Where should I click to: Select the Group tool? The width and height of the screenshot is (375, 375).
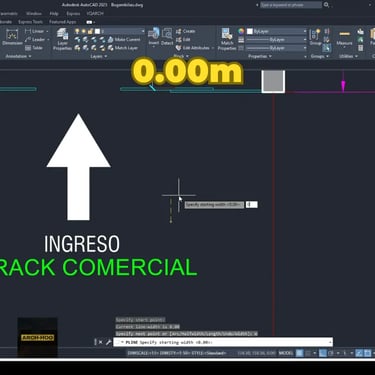pos(315,37)
